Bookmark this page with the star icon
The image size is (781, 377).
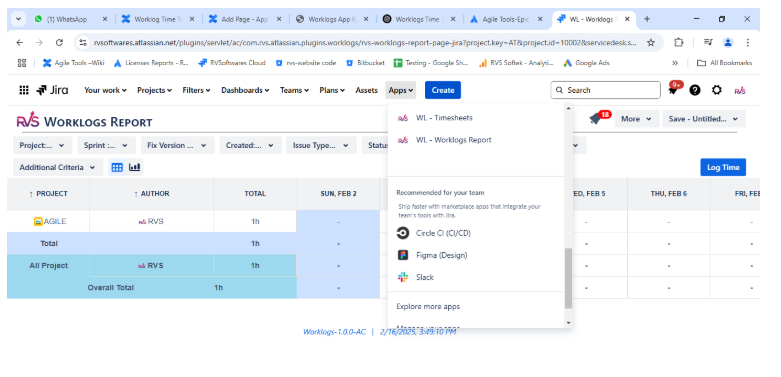coord(651,42)
